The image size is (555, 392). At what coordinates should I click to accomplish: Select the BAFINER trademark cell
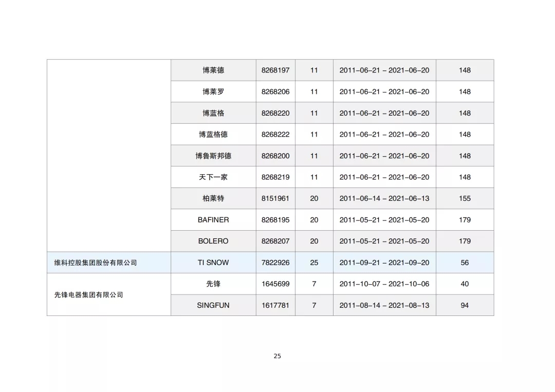coord(213,220)
